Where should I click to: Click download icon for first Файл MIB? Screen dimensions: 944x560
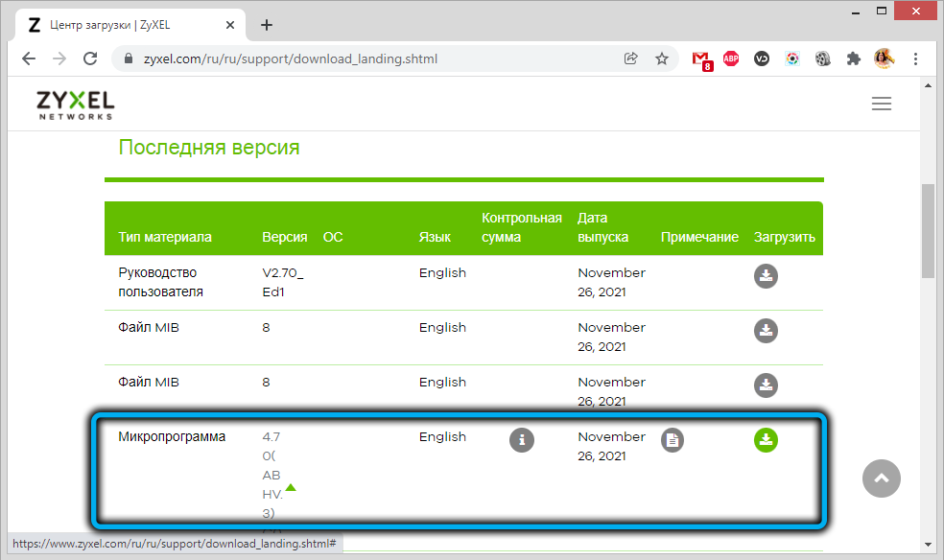coord(766,331)
